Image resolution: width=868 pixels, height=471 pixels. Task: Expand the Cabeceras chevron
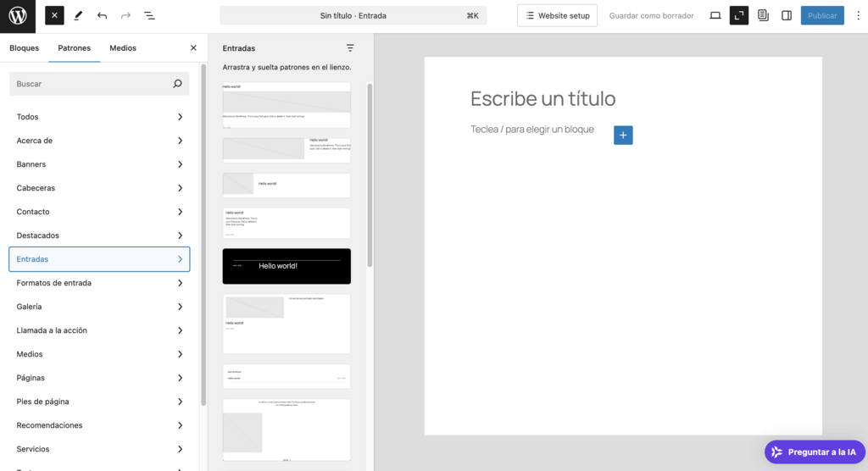click(180, 188)
